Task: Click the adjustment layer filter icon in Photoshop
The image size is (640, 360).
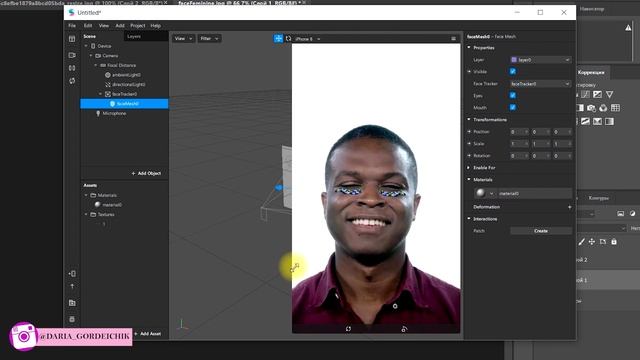Action: tap(632, 213)
